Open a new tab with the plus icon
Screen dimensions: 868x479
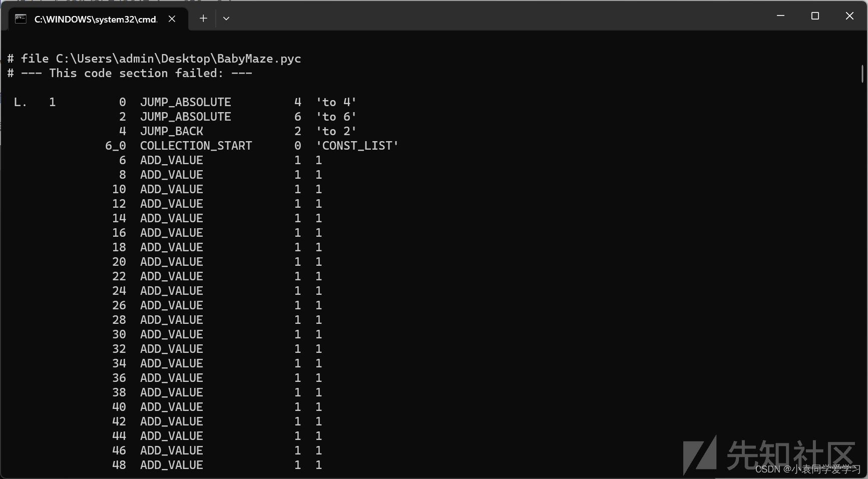pyautogui.click(x=203, y=18)
